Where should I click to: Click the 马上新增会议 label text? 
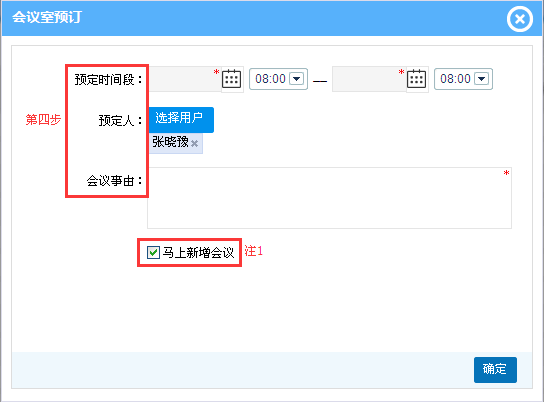click(198, 252)
